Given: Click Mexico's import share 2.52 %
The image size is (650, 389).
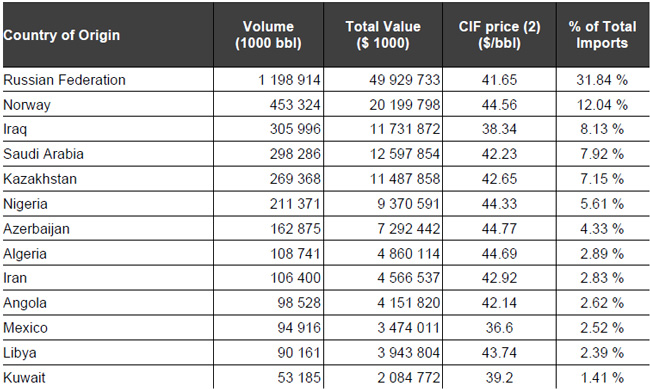Looking at the screenshot, I should point(602,328).
